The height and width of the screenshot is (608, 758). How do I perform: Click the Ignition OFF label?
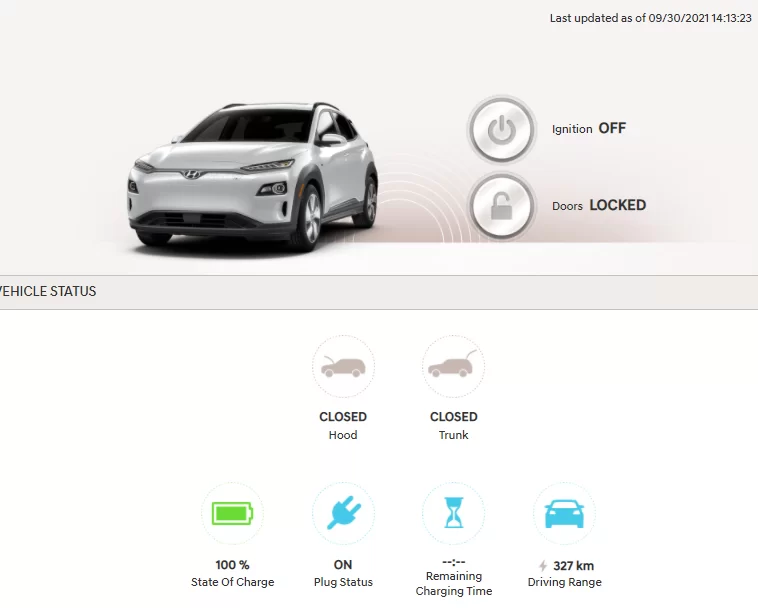[589, 129]
